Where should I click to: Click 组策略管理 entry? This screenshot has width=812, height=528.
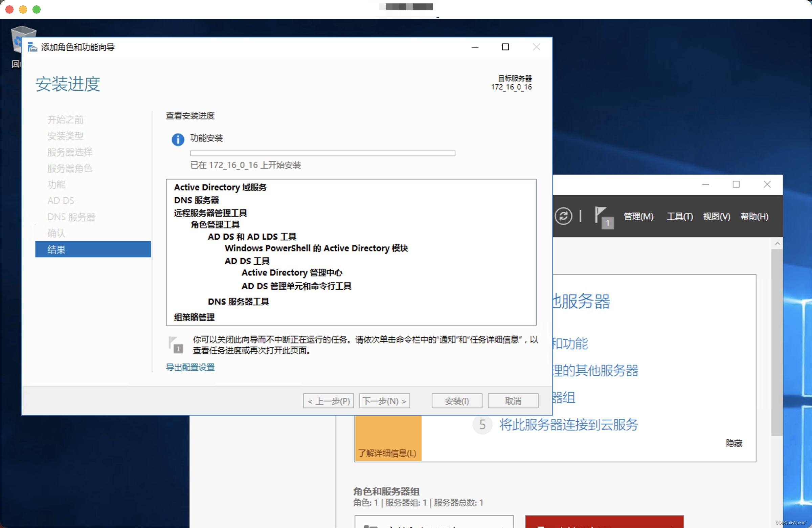[x=194, y=317]
